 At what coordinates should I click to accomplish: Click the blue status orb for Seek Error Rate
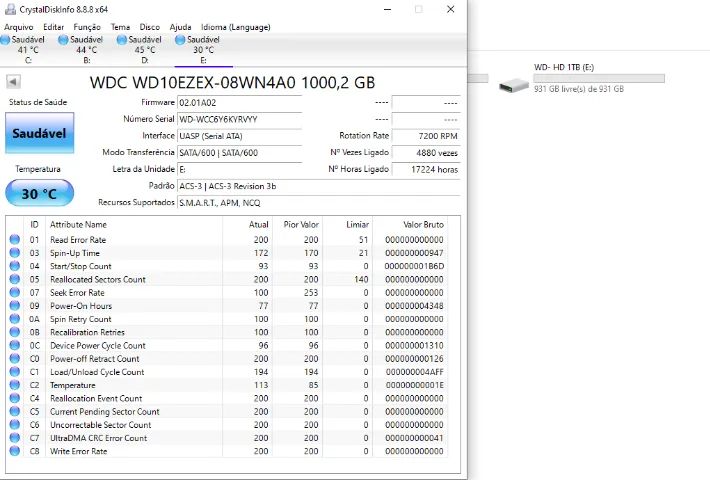click(x=14, y=292)
